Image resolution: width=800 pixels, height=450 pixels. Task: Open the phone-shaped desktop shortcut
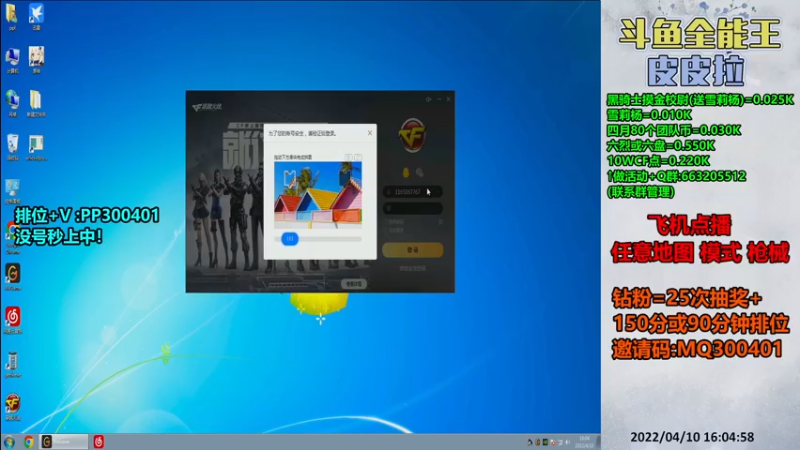pyautogui.click(x=13, y=364)
